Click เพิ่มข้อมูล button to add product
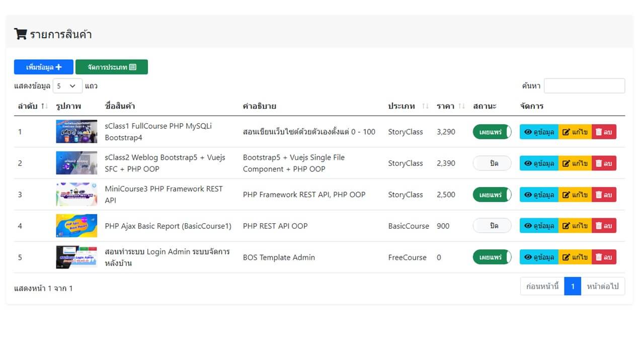 pos(44,67)
